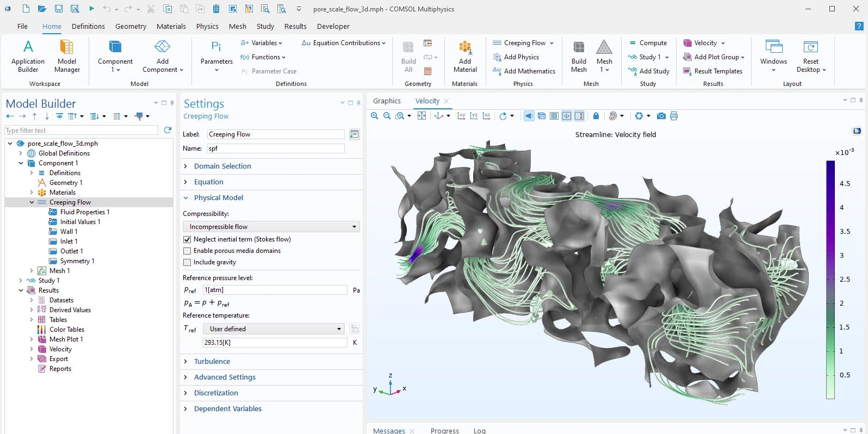Click the Compute button

point(648,43)
